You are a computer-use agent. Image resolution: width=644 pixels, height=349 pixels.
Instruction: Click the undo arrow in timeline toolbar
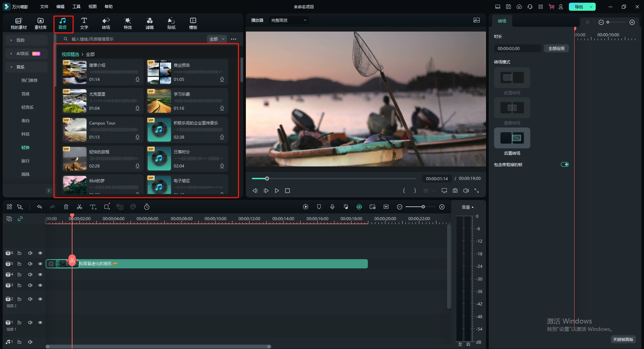tap(39, 207)
